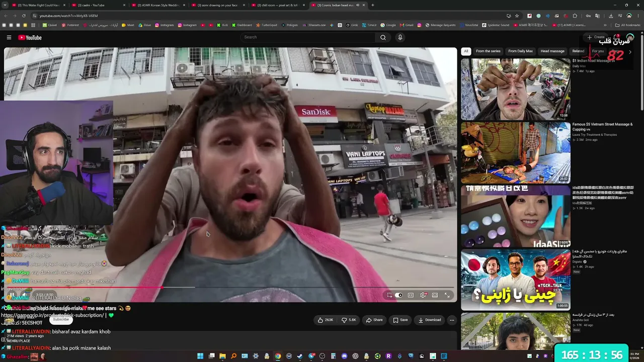Viewport: 644px width, 362px height.
Task: Select the 'All' filter chip
Action: click(466, 51)
